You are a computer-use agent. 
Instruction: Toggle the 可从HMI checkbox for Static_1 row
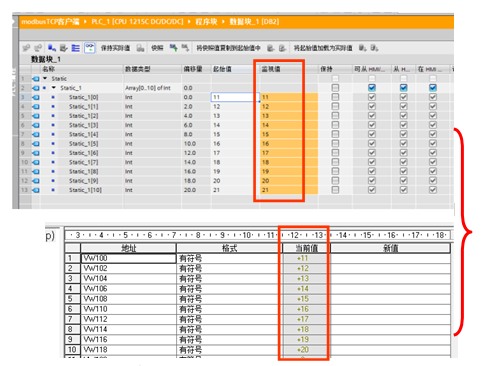372,88
